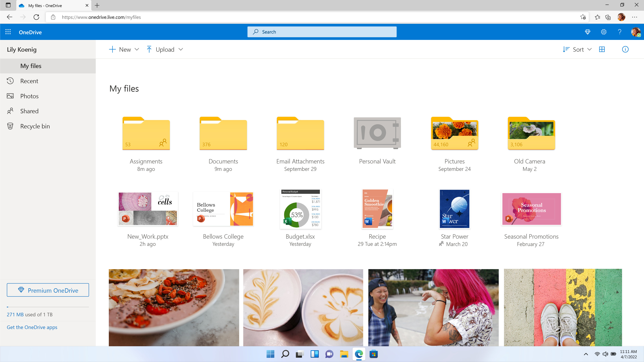Select Shared in the sidebar
Viewport: 644px width, 362px height.
(29, 111)
